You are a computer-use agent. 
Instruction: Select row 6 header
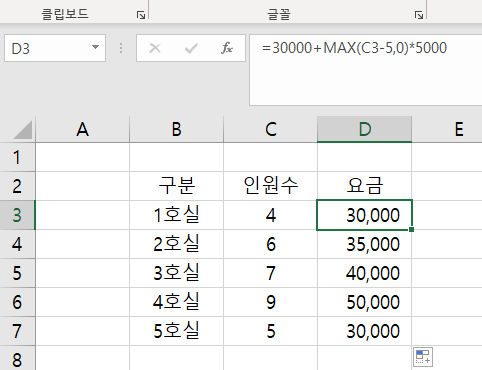[x=17, y=302]
